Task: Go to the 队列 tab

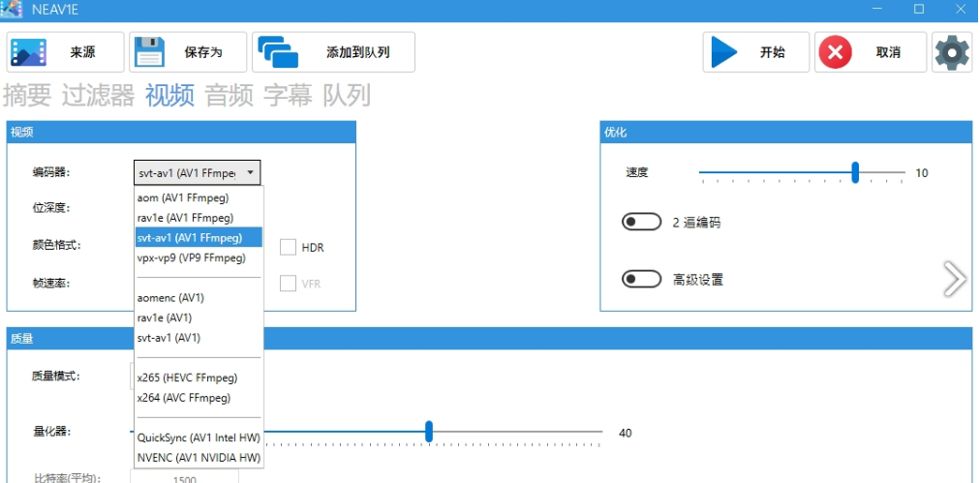Action: [347, 95]
